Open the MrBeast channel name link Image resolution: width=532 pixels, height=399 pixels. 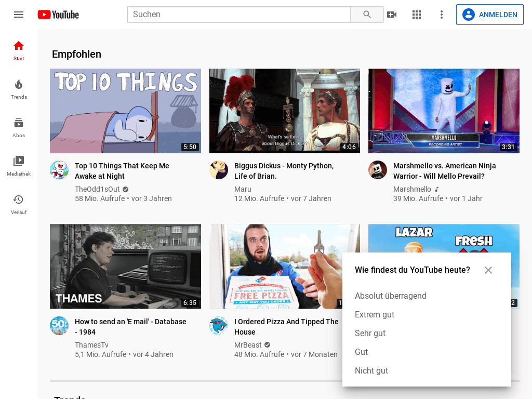point(248,345)
